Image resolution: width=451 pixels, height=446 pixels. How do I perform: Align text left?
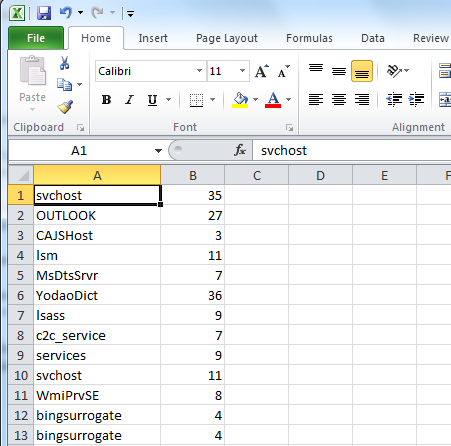point(316,100)
